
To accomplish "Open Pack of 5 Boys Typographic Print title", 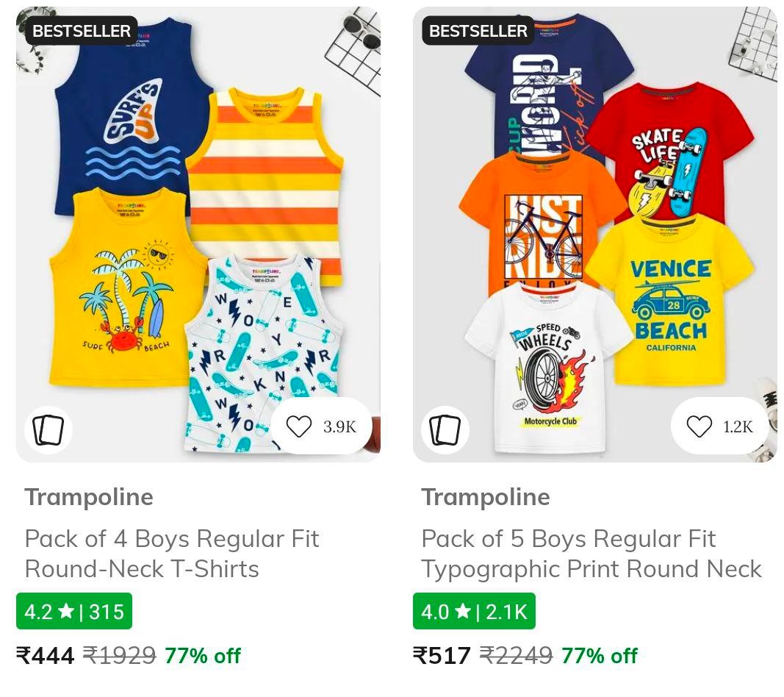I will pyautogui.click(x=591, y=554).
